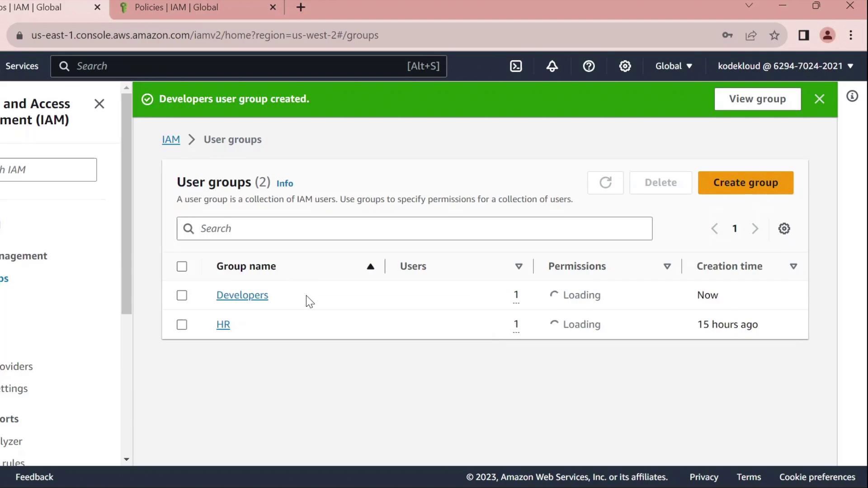Screen dimensions: 868x488
Task: Open the Services menu
Action: tap(22, 66)
